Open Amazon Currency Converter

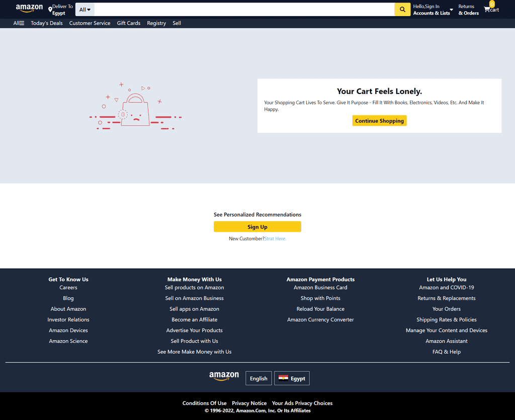pos(320,320)
